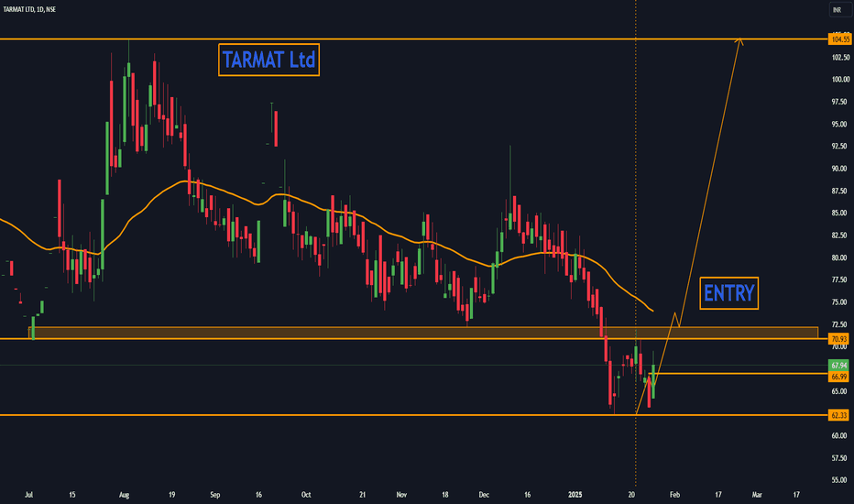The height and width of the screenshot is (504, 854).
Task: Click the Sep label on the time axis
Action: (215, 495)
